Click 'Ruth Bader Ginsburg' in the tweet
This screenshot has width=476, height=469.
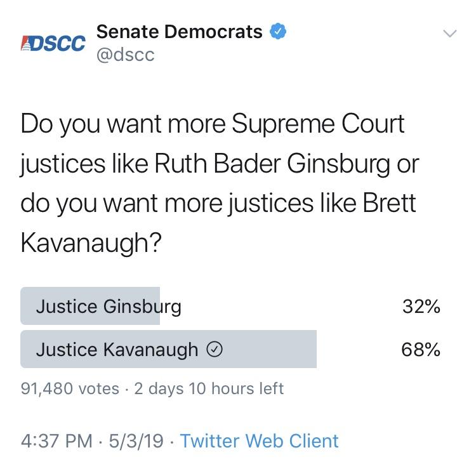point(272,164)
